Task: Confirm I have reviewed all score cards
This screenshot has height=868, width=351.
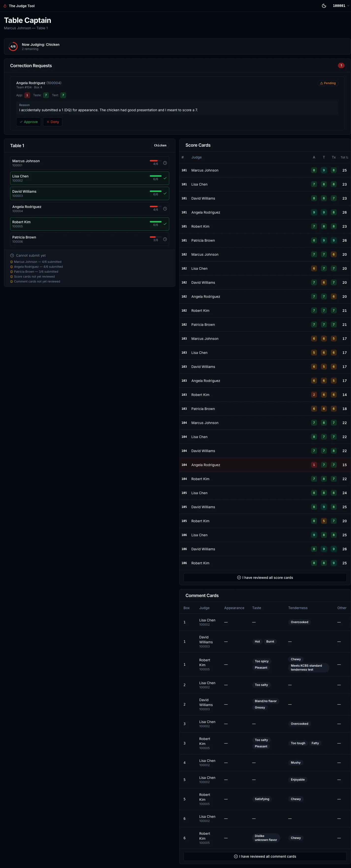Action: pos(265,578)
